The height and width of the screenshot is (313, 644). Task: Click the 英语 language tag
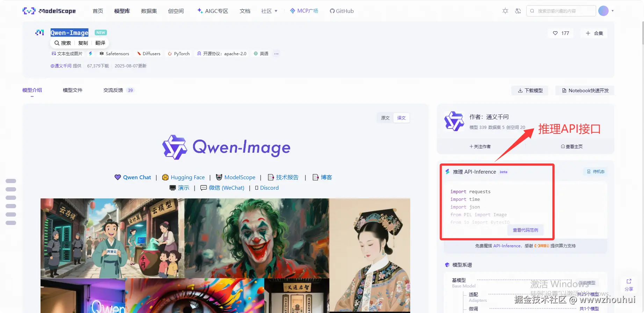coord(261,53)
